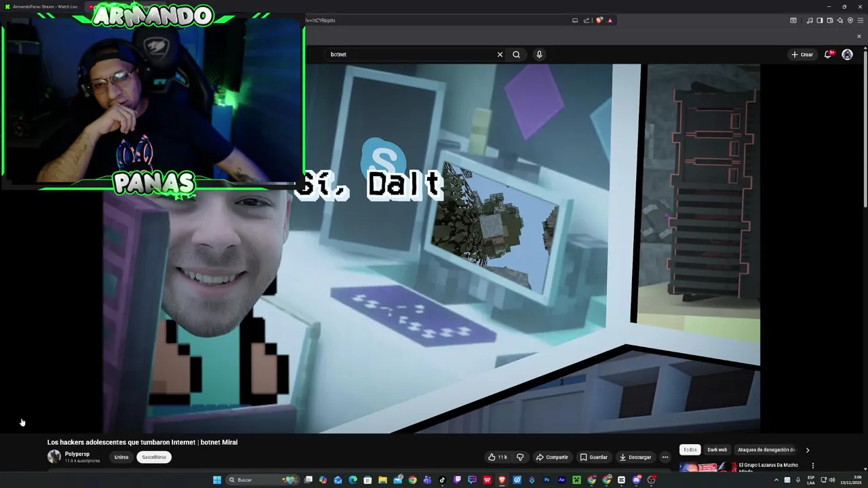Click the Descargar download button
This screenshot has height=488, width=868.
tap(635, 457)
